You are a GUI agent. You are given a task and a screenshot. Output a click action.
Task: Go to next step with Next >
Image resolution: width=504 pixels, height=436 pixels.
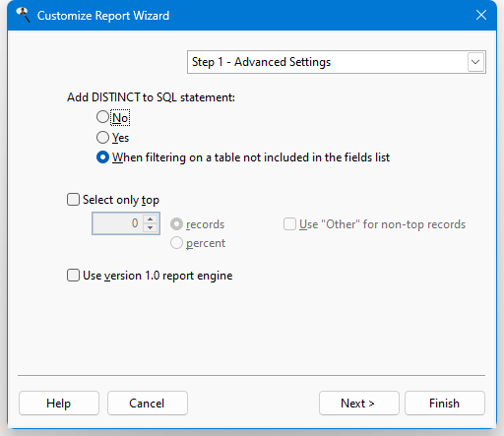pyautogui.click(x=359, y=403)
